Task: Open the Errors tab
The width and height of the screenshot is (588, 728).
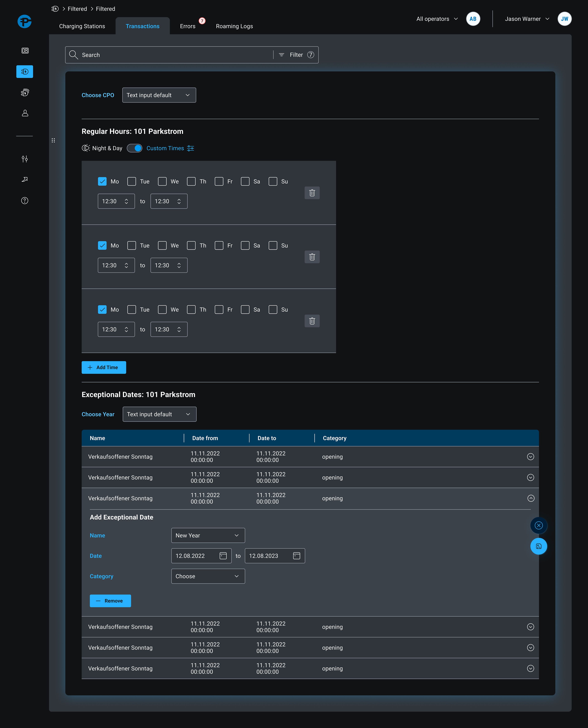Action: pos(188,26)
